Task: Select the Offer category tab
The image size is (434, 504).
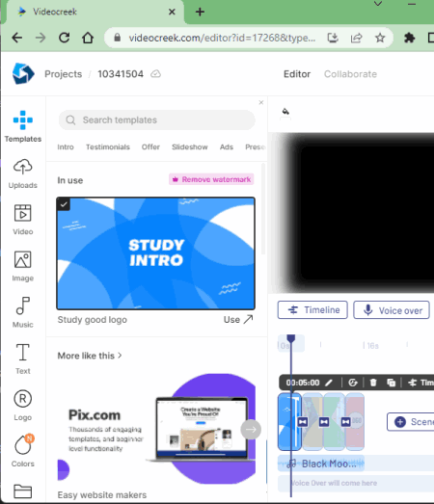Action: pos(150,146)
